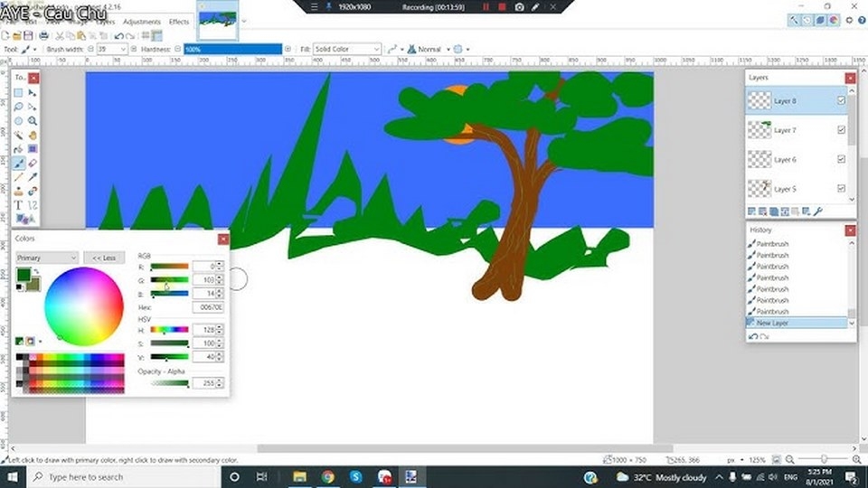Click the Undo arrow in the toolbar
868x488 pixels.
[118, 36]
